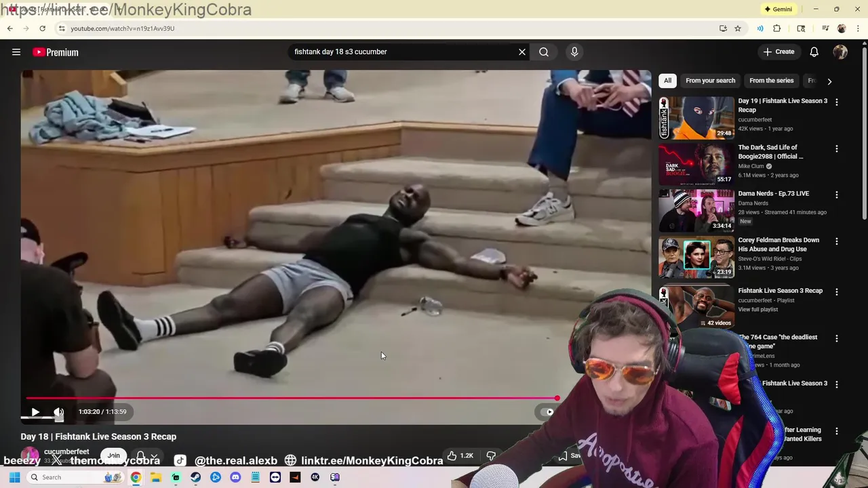868x488 pixels.
Task: Click the browser address bar URL
Action: 122,28
